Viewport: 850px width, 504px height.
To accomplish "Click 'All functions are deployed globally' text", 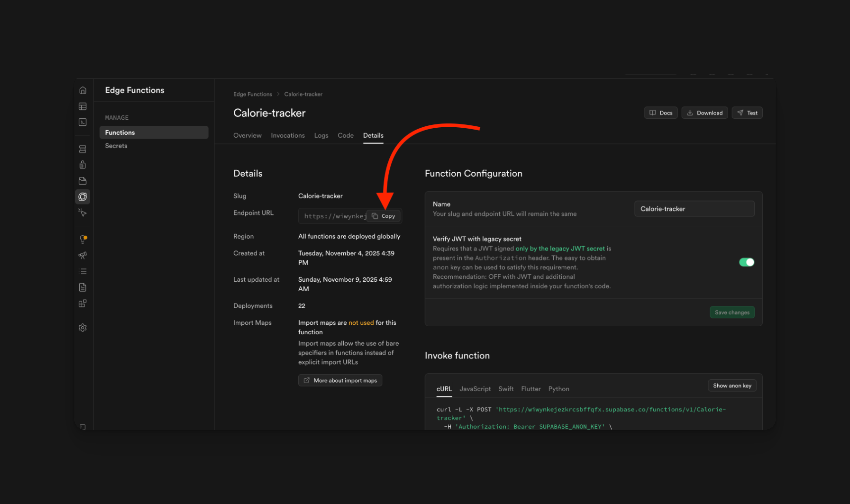I will 349,237.
